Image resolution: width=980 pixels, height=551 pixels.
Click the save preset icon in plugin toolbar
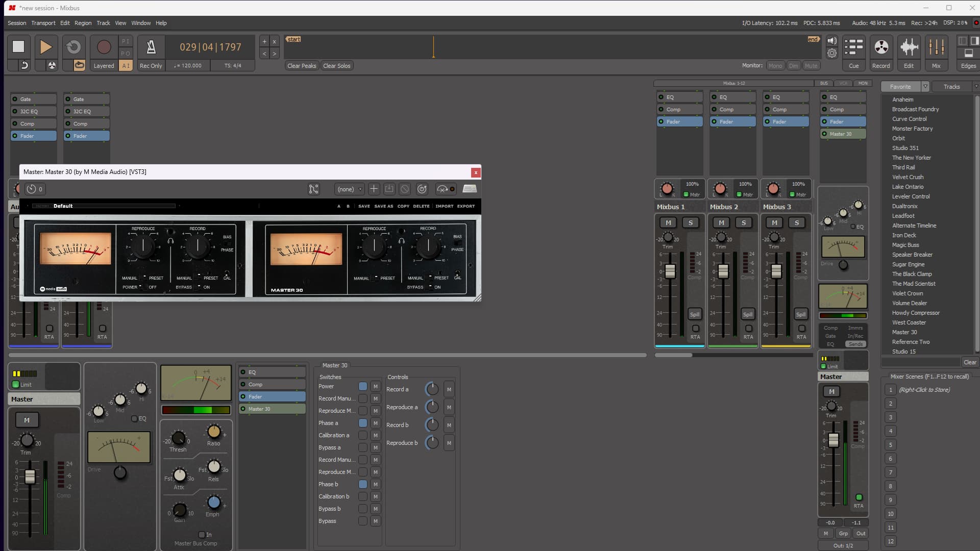(389, 189)
